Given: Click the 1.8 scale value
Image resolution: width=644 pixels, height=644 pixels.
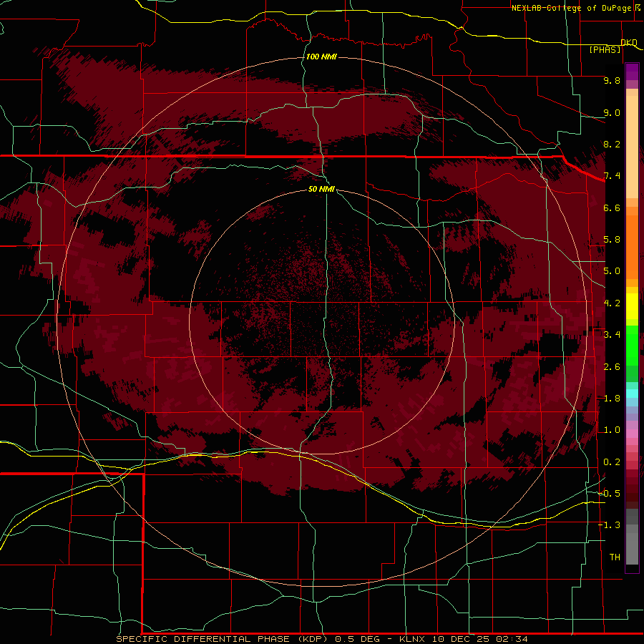Looking at the screenshot, I should point(612,399).
